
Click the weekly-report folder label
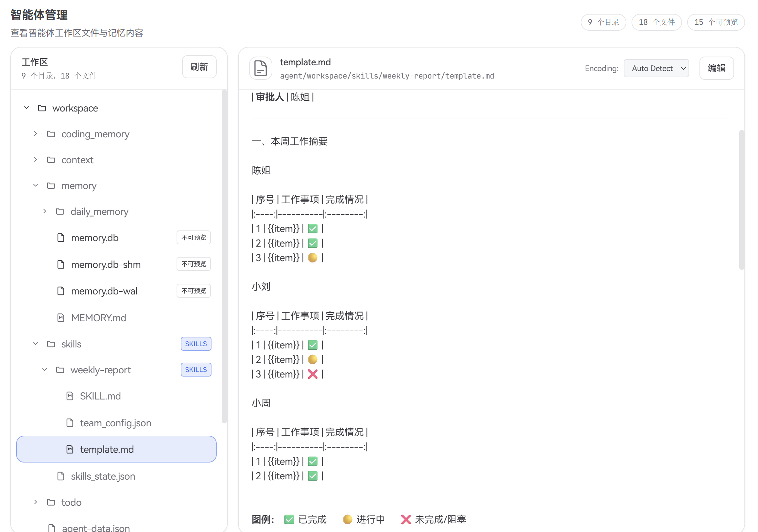[101, 370]
